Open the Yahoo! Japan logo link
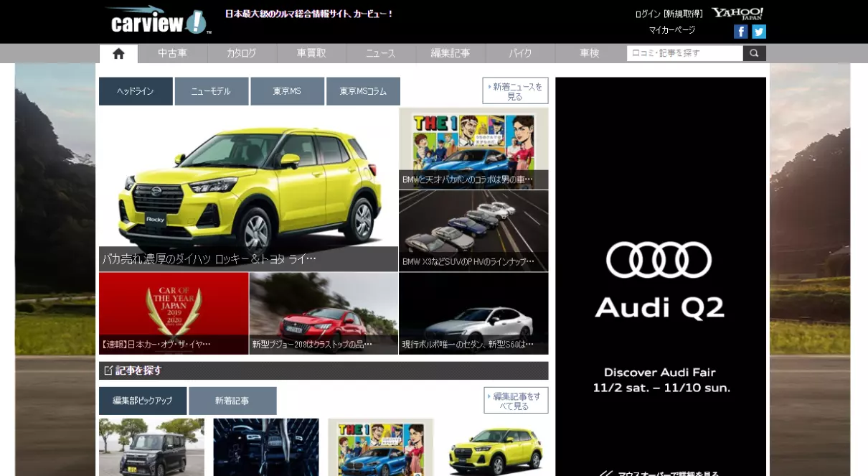The image size is (868, 476). (x=737, y=14)
